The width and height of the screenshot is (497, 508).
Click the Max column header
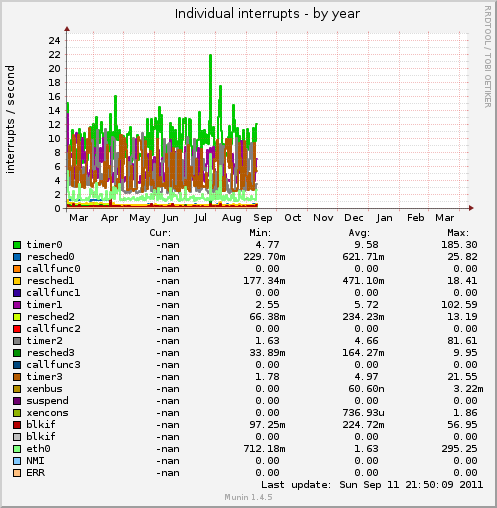458,233
